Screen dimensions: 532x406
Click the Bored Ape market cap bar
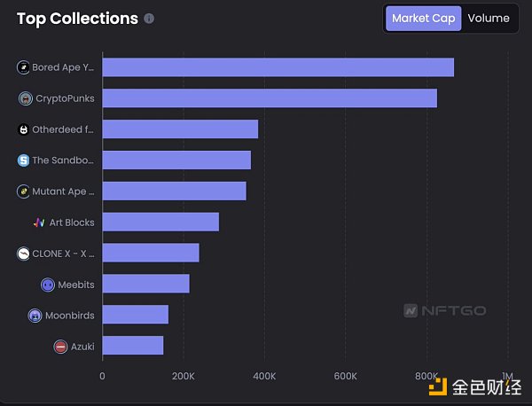pos(278,67)
